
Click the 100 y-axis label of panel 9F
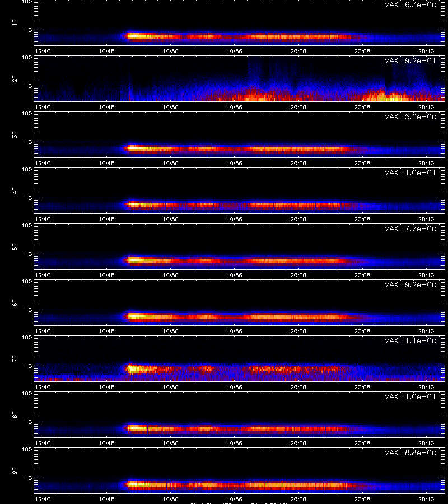[27, 449]
